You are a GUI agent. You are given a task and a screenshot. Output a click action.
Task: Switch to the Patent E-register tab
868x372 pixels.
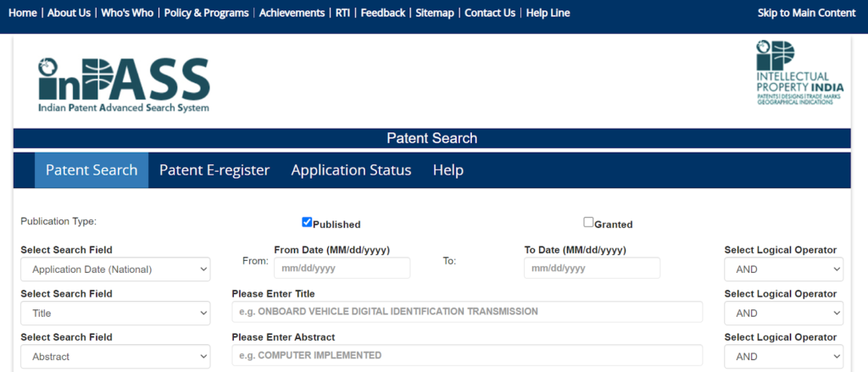pos(214,170)
